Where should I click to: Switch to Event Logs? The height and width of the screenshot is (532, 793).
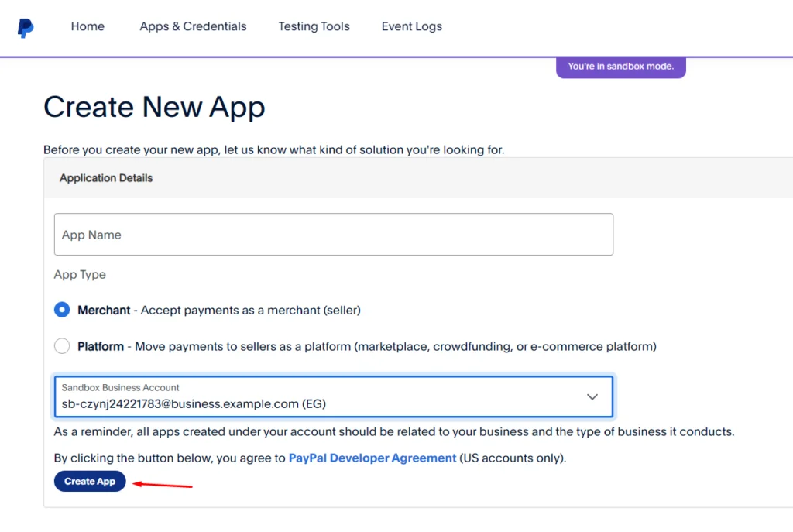412,26
